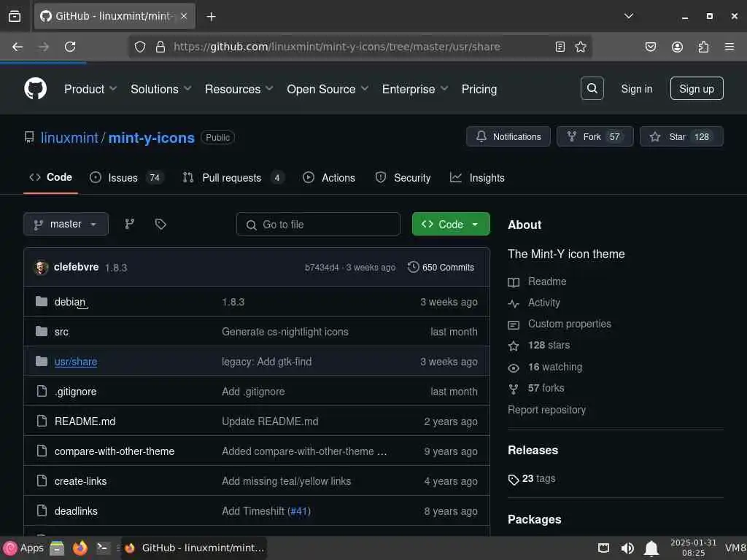Click clefebvre's avatar image

click(x=41, y=268)
